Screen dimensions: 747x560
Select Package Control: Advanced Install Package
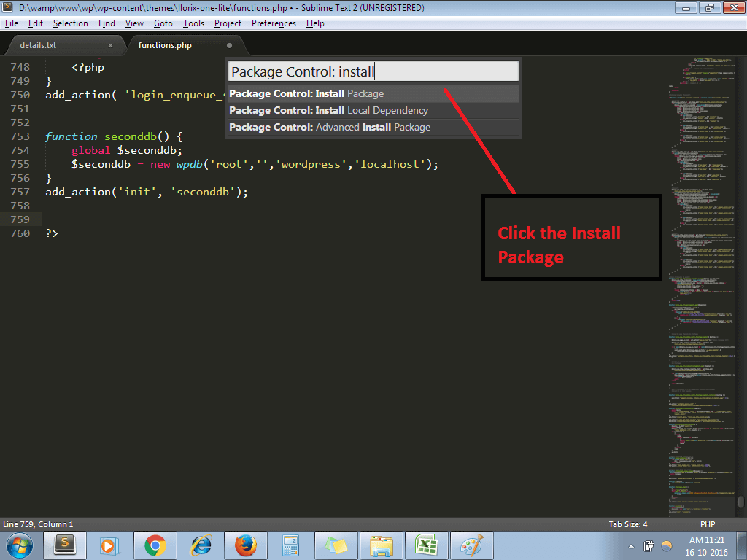(x=373, y=127)
